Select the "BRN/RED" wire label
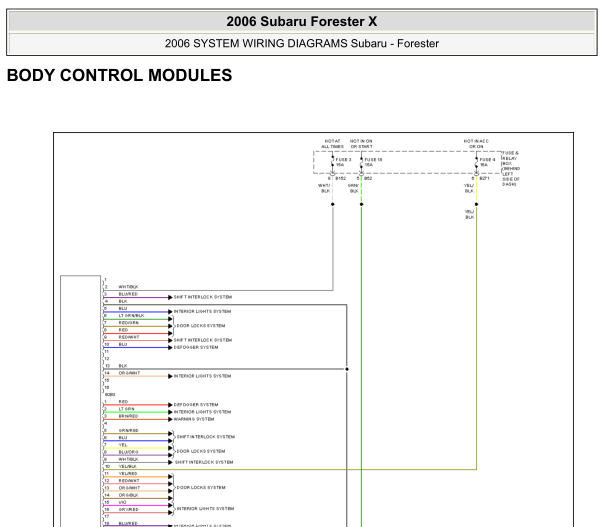Screen dimensions: 603x527 (128, 416)
